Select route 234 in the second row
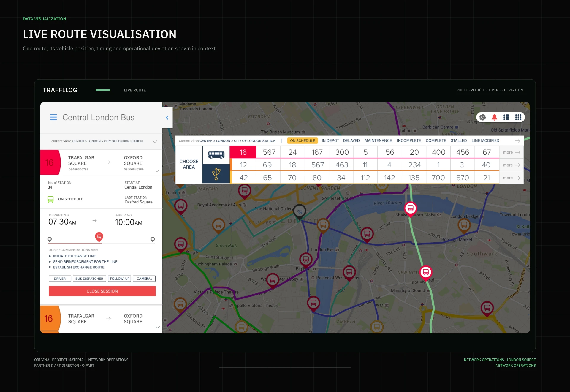Screen dimensions: 570x392 coord(414,165)
